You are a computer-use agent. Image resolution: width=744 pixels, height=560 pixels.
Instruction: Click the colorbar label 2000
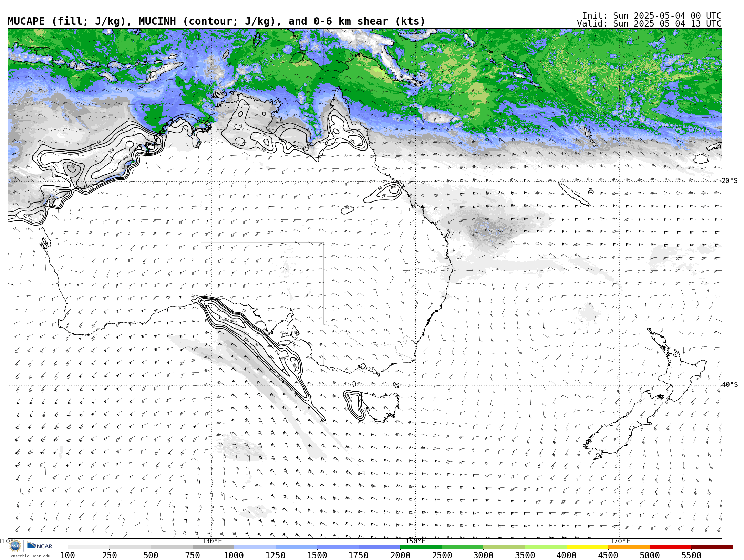click(x=400, y=556)
